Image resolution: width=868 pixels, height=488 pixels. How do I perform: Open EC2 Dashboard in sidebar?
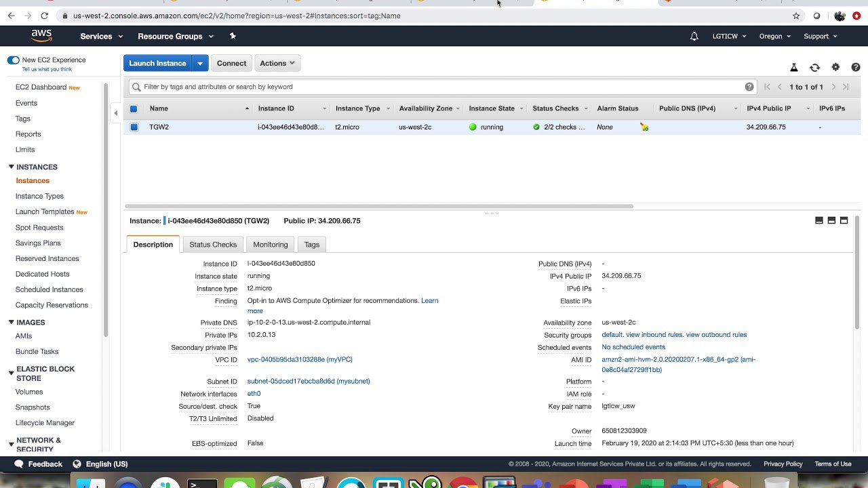point(41,87)
